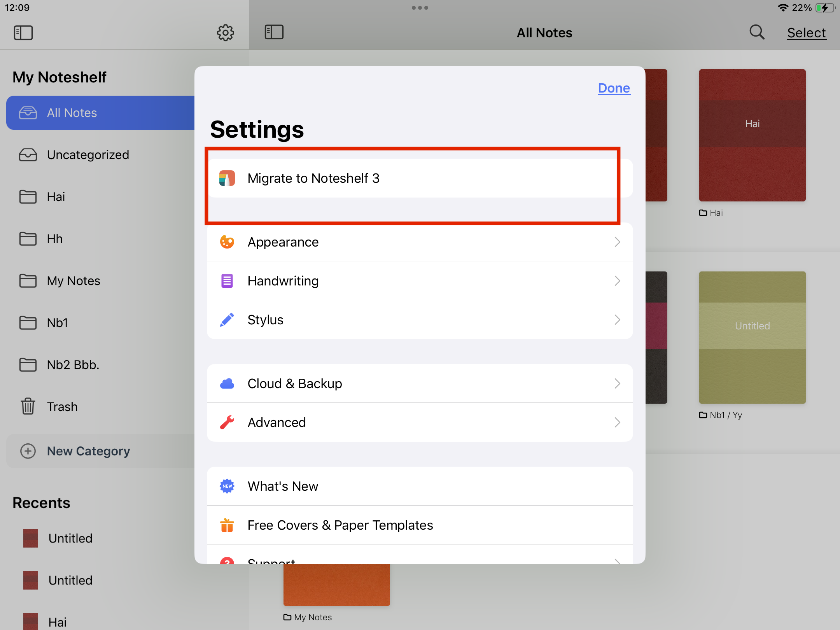Screen dimensions: 840x630
Task: Expand Handwriting settings via its chevron
Action: click(x=618, y=281)
